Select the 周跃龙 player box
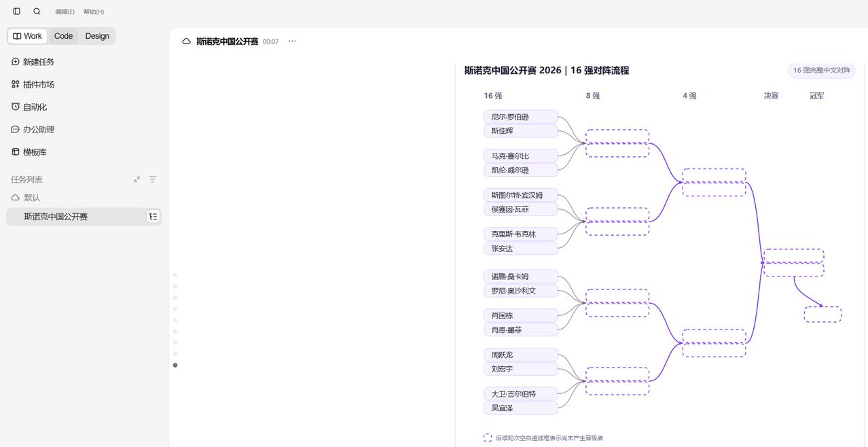The height and width of the screenshot is (447, 868). (x=520, y=355)
